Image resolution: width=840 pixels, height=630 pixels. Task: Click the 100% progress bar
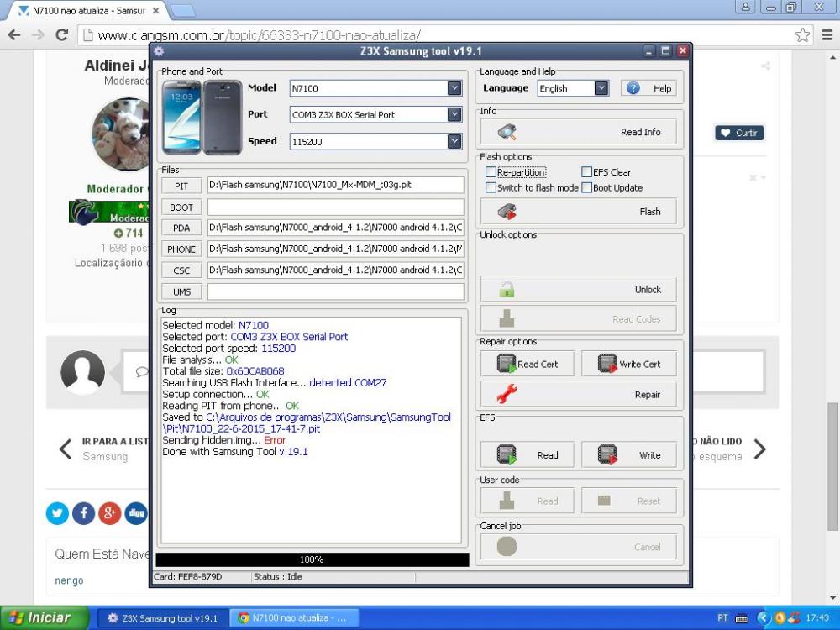(312, 559)
